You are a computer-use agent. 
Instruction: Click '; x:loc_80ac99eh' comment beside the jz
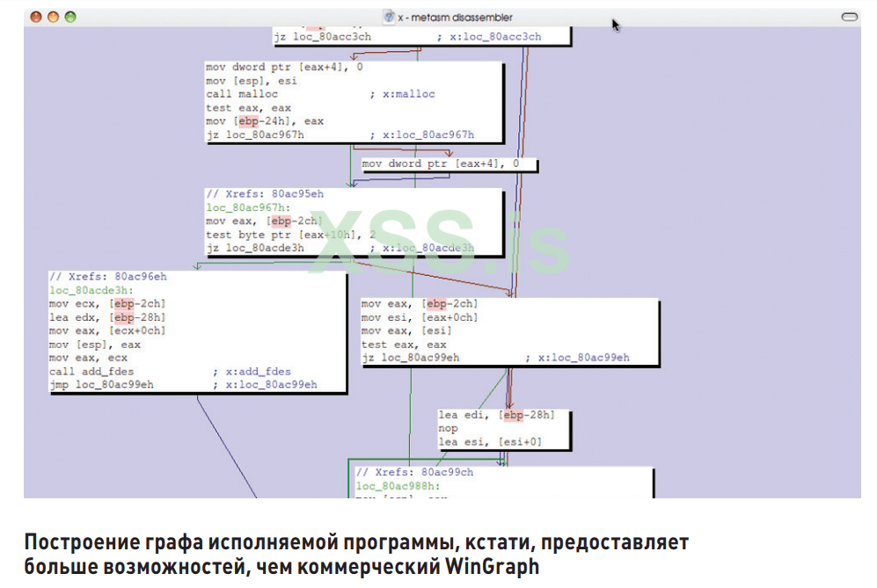tap(578, 358)
